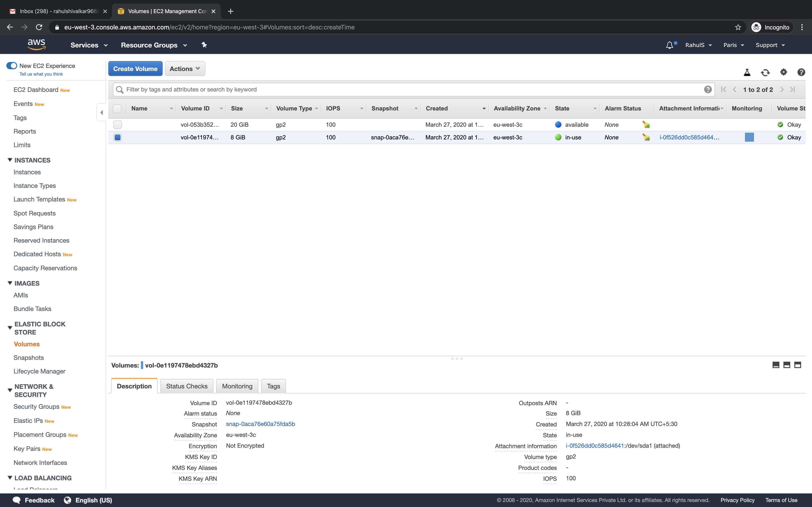Refresh the volumes list
The image size is (812, 507).
[x=765, y=72]
